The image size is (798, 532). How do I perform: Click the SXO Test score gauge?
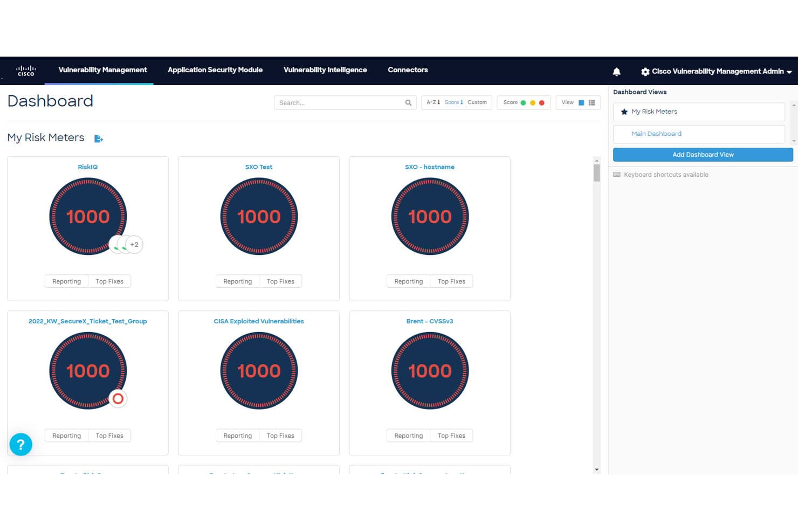(x=259, y=216)
